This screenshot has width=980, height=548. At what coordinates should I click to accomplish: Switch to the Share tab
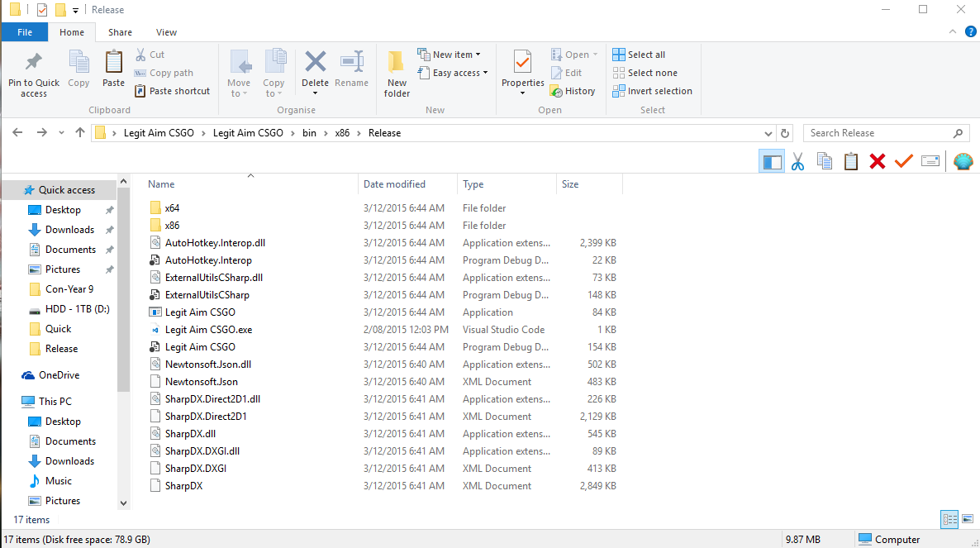(120, 32)
